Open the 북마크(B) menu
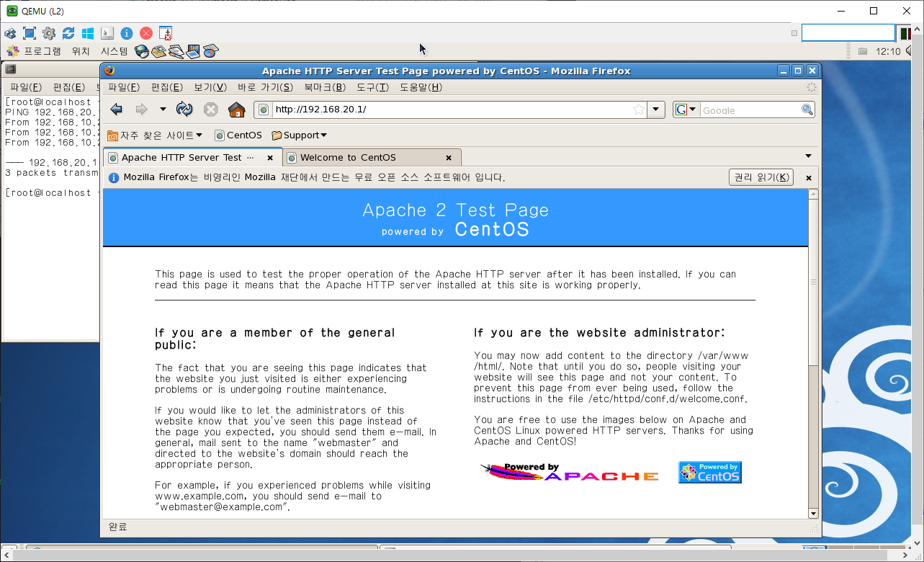Viewport: 924px width, 562px height. pos(324,87)
